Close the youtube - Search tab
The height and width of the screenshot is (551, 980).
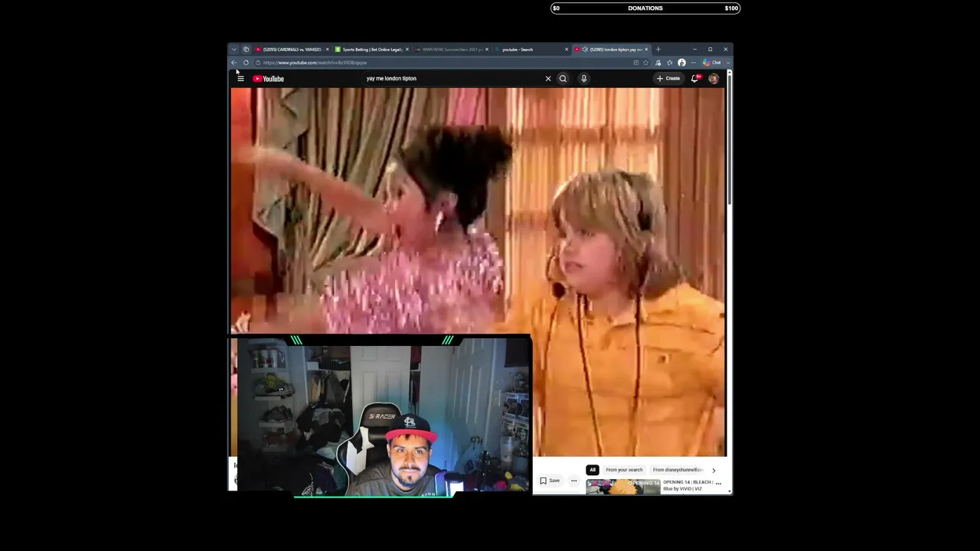coord(567,50)
